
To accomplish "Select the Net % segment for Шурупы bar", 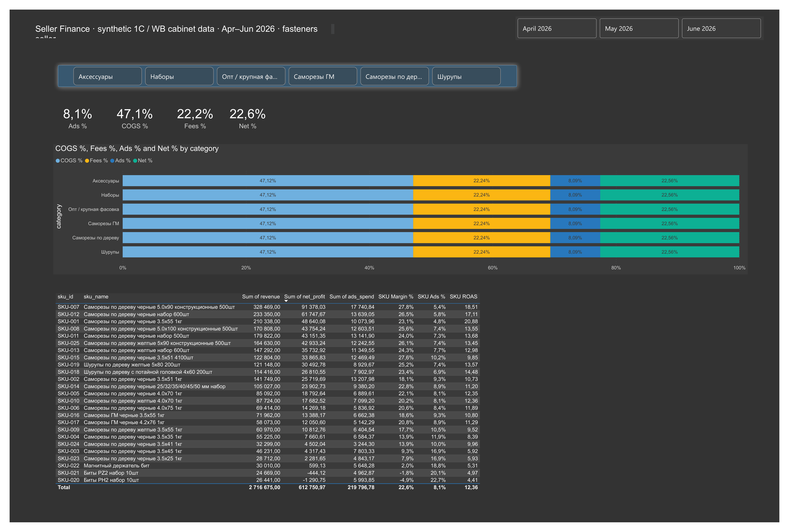I will tap(669, 252).
